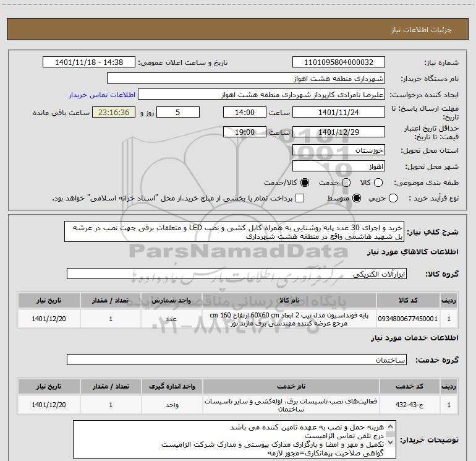Toggle Islamic treasury bonds payment checkbox
Screen dimensions: 476x461
[300, 198]
